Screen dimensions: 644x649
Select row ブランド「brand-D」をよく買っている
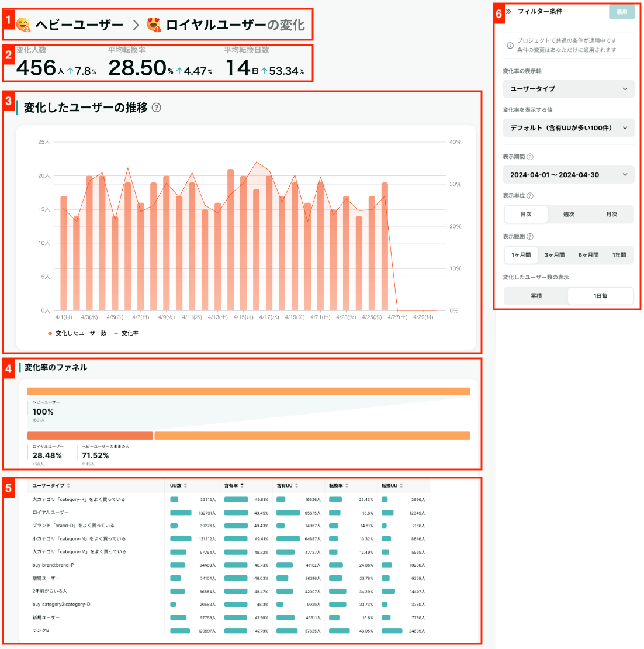click(228, 526)
